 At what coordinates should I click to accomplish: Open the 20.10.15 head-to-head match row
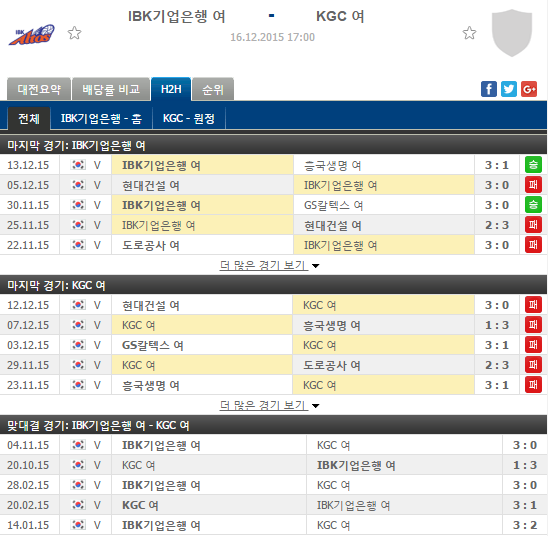coord(274,465)
